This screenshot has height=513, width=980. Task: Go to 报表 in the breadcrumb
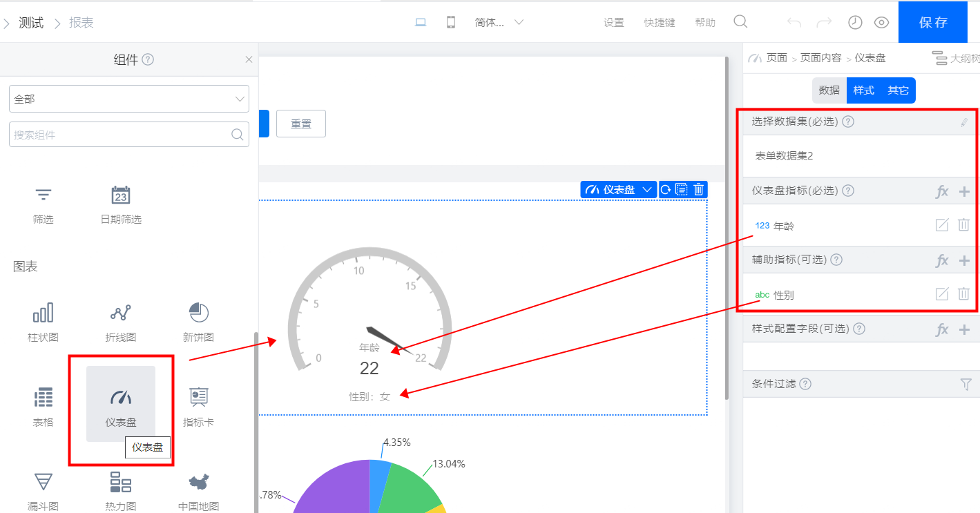pyautogui.click(x=81, y=23)
